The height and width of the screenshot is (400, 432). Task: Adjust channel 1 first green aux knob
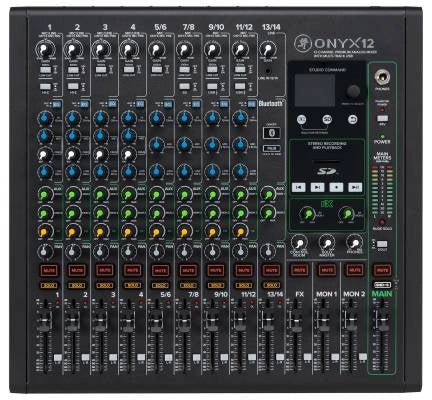coord(44,195)
